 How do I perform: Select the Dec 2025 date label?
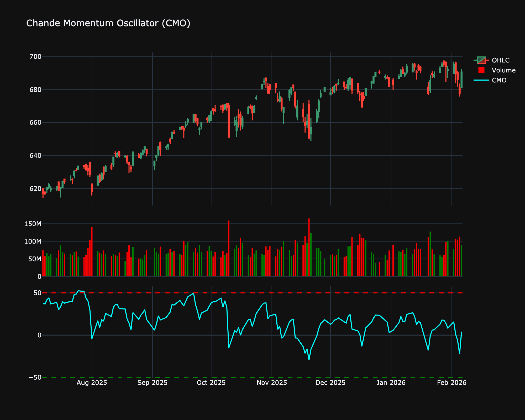pos(330,383)
